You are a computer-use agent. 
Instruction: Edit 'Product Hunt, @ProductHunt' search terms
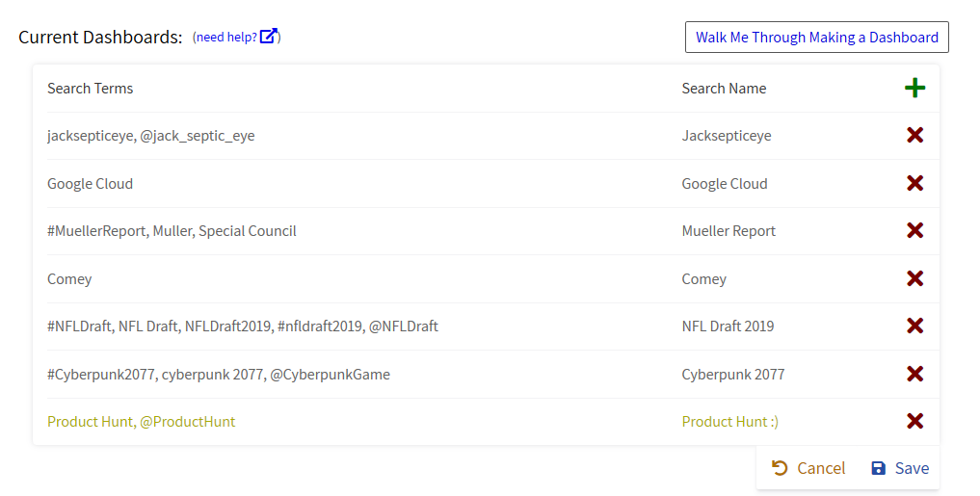pyautogui.click(x=142, y=422)
